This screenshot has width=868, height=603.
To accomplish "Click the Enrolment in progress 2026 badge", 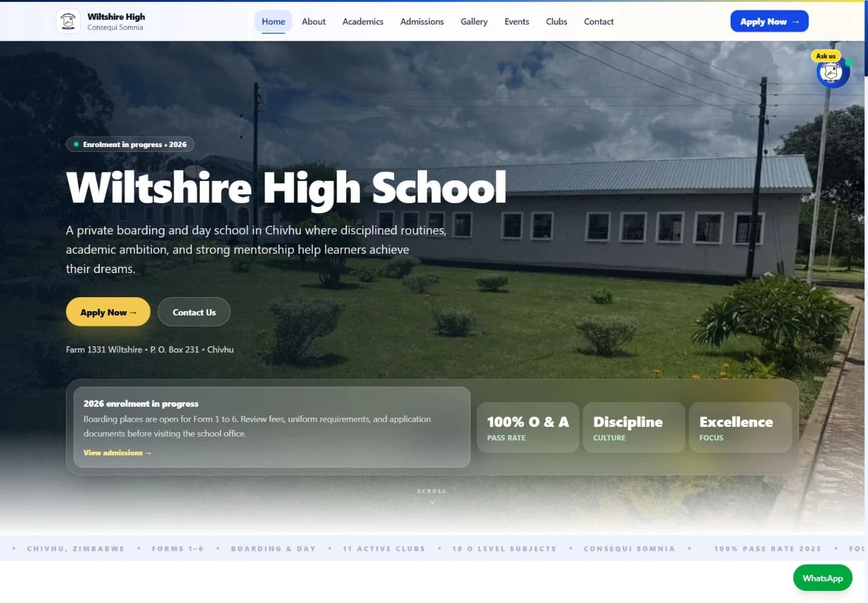I will 130,144.
